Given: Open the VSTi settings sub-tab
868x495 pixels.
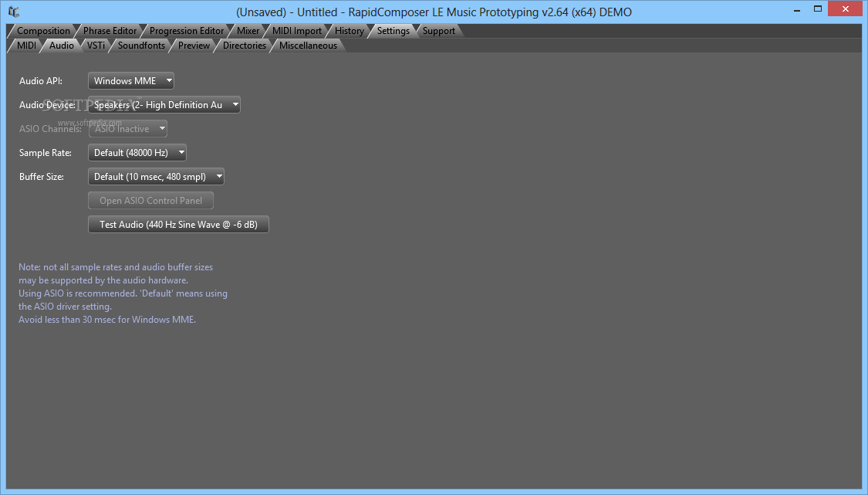Looking at the screenshot, I should tap(96, 46).
